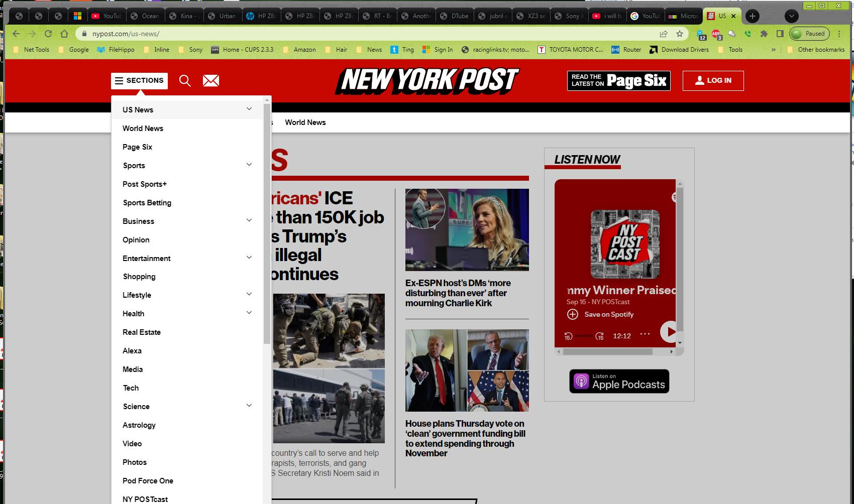This screenshot has width=854, height=504.
Task: Click the Listen on Apple Podcasts badge
Action: (619, 381)
